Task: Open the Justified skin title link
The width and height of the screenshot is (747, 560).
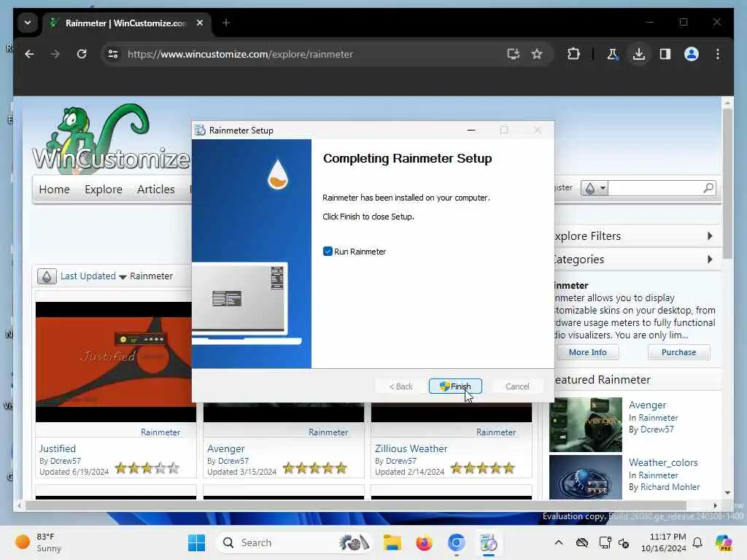Action: point(57,448)
